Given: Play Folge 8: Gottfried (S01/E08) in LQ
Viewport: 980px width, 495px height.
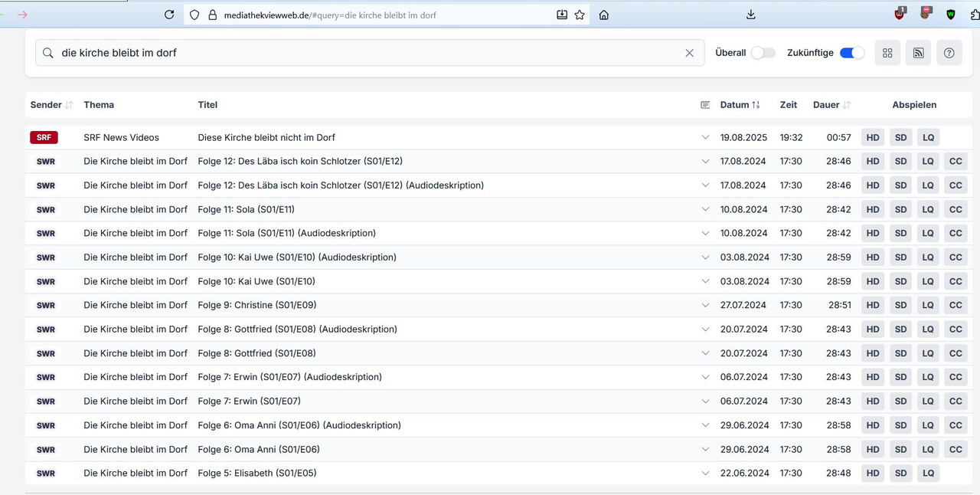Looking at the screenshot, I should pos(928,353).
